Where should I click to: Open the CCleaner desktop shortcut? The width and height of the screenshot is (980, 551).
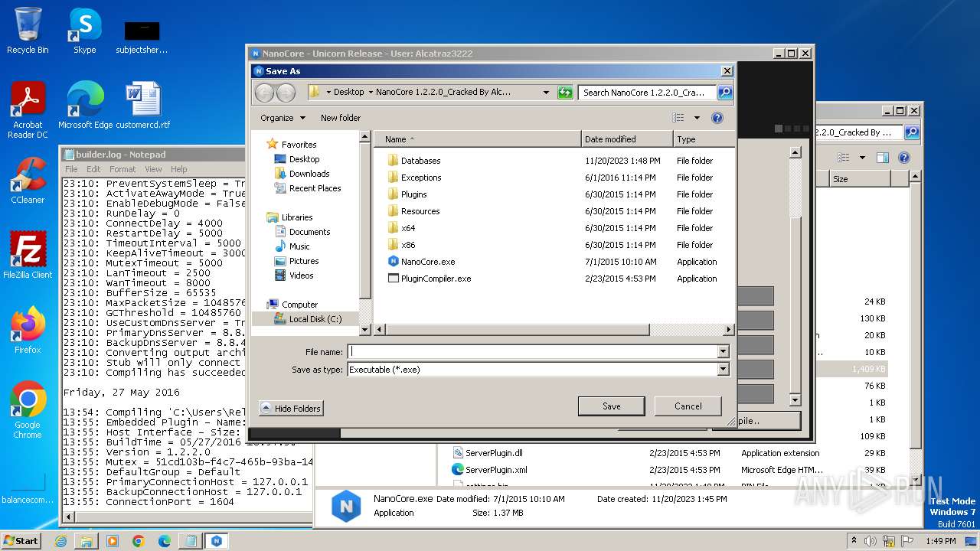(x=28, y=181)
